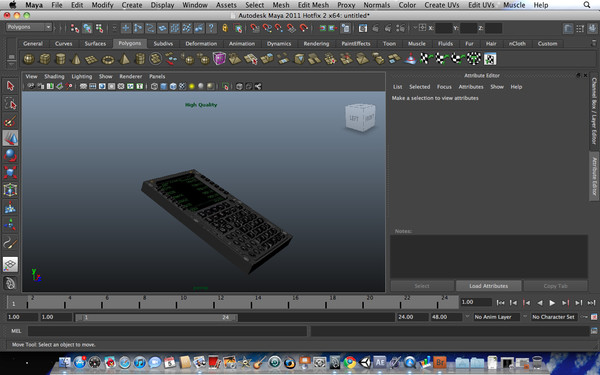Click the X coordinate input field

coord(444,28)
